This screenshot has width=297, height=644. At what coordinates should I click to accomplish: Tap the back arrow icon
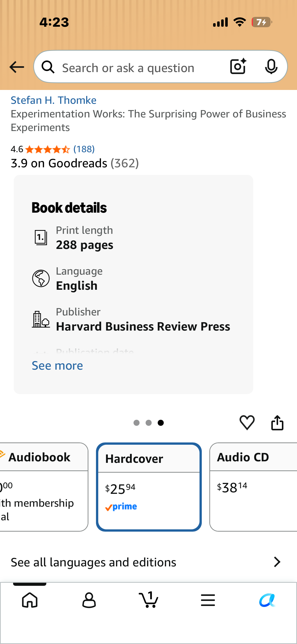17,67
